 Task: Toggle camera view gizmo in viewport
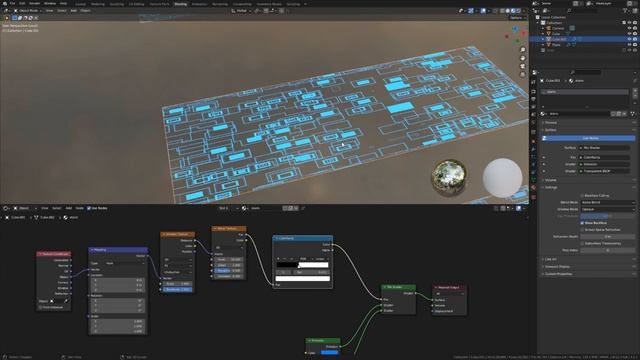[522, 66]
